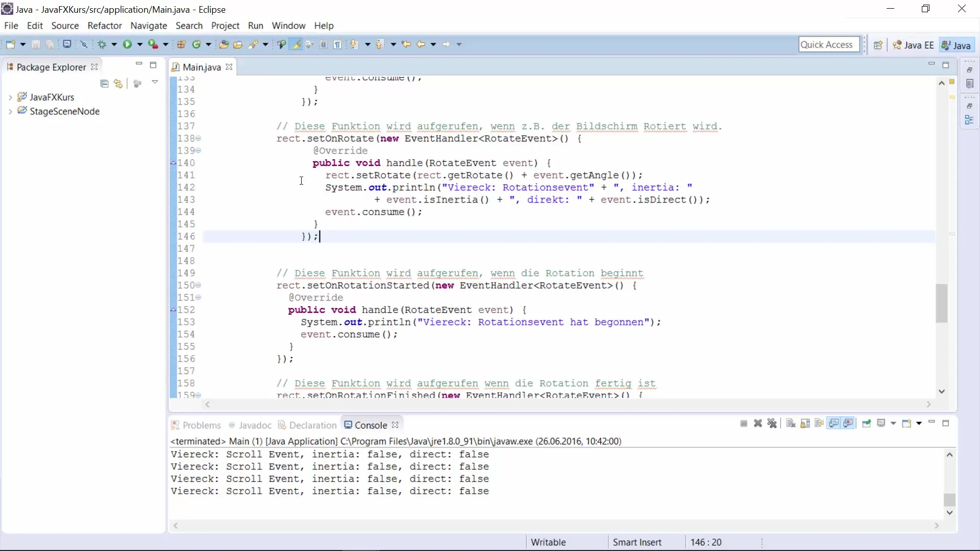This screenshot has height=551, width=980.
Task: Open the New wizard dropdown arrow
Action: pos(22,44)
